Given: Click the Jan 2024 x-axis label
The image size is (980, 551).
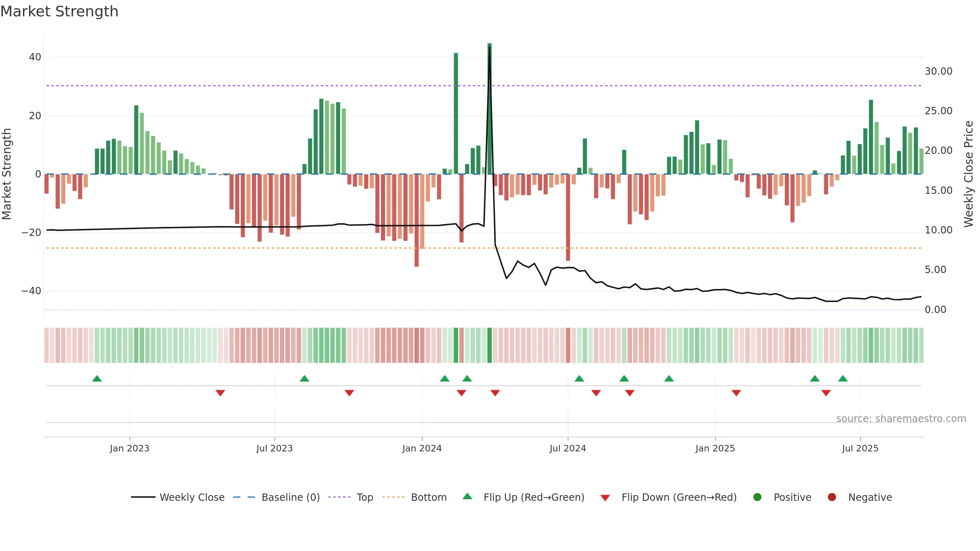Looking at the screenshot, I should point(422,448).
